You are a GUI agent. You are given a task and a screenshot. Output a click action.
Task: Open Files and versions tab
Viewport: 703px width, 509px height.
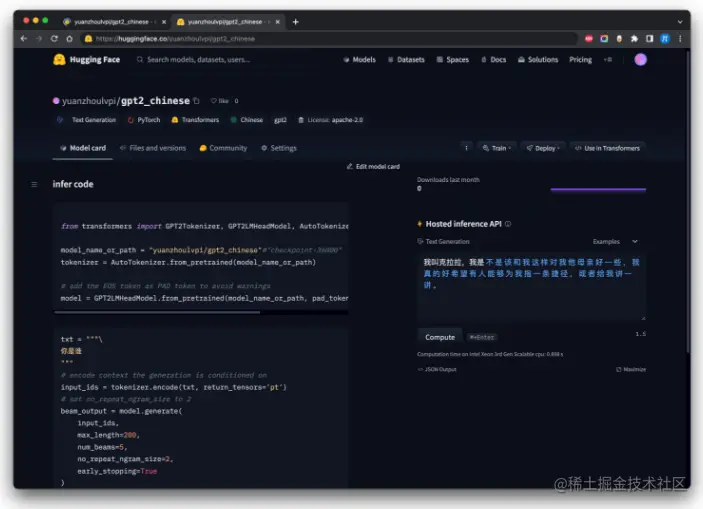tap(153, 148)
